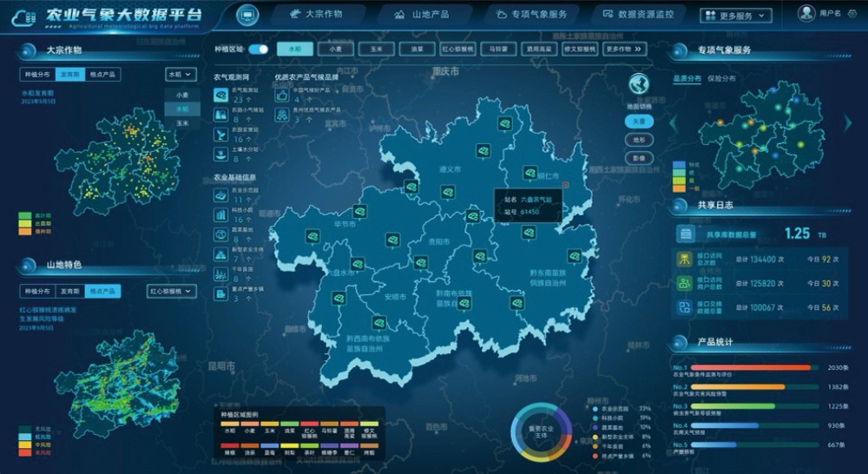Click the 接口访问总次数 icon
Image resolution: width=868 pixels, height=474 pixels.
click(x=685, y=259)
